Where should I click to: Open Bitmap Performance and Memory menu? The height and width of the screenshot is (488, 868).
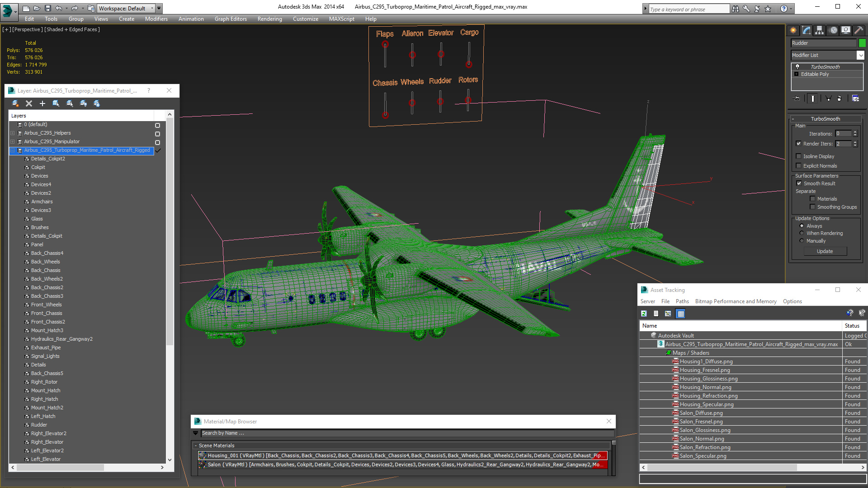pyautogui.click(x=736, y=301)
